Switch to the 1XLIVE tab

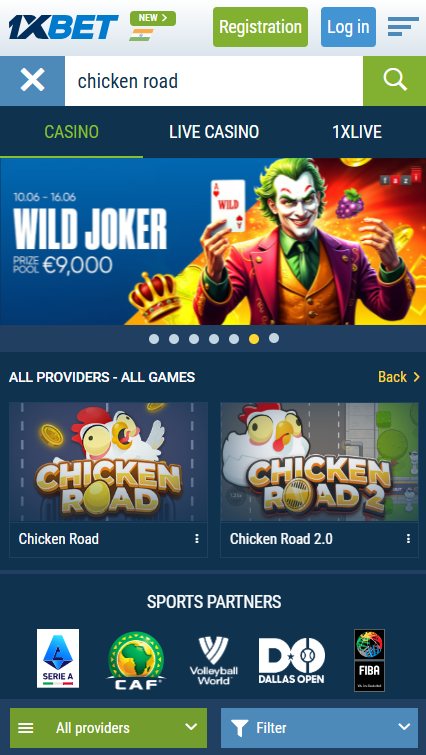[357, 132]
